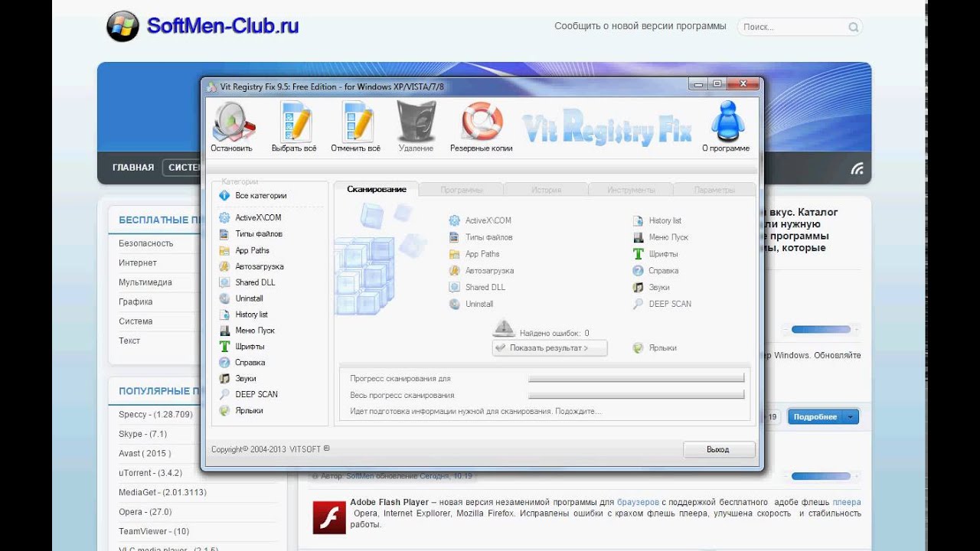Select Шрифты in categories sidebar
980x551 pixels.
pyautogui.click(x=241, y=347)
